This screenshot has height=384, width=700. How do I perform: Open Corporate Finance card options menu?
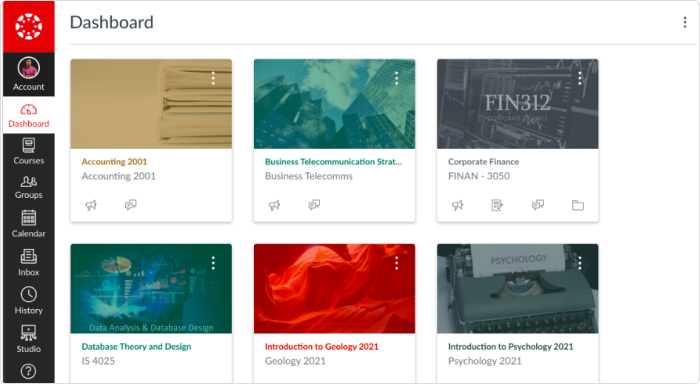click(x=580, y=78)
